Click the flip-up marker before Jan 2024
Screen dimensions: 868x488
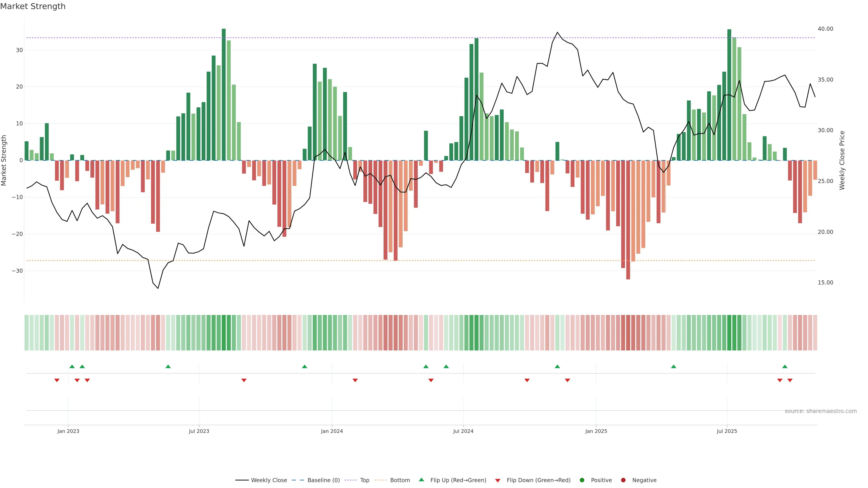(305, 366)
